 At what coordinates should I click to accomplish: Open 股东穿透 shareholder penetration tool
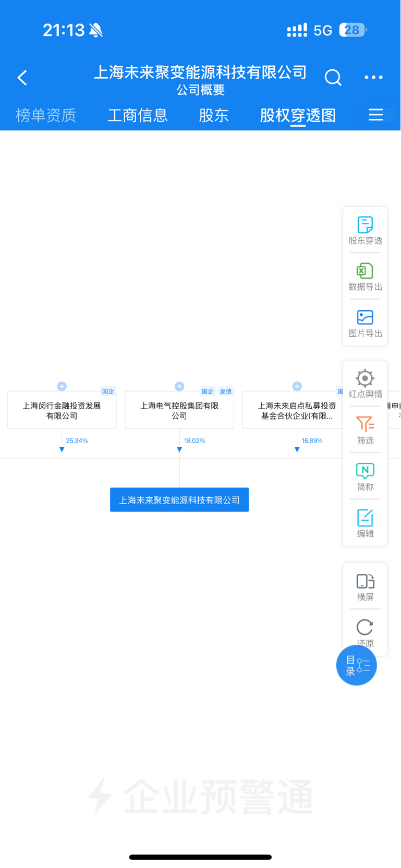click(x=365, y=230)
